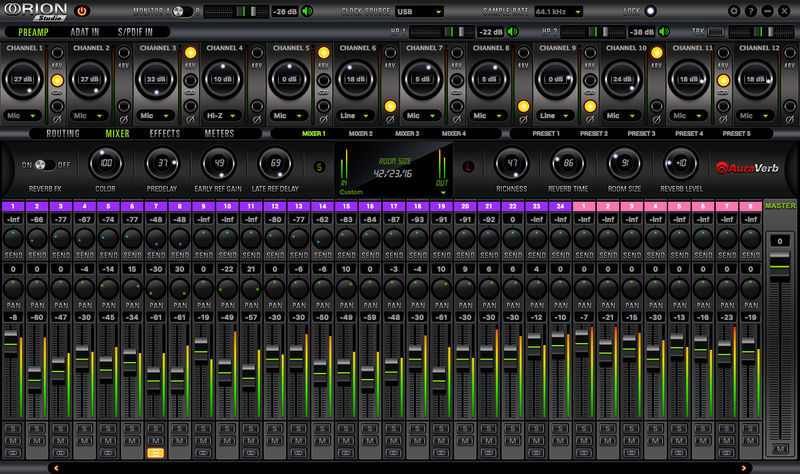Click the stereo link icon on mixer channel 1
Viewport: 800px width, 474px height.
coord(13,453)
